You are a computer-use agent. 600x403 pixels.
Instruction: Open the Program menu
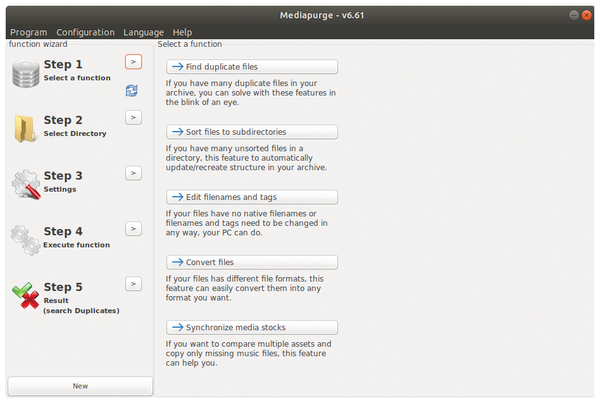click(x=29, y=32)
